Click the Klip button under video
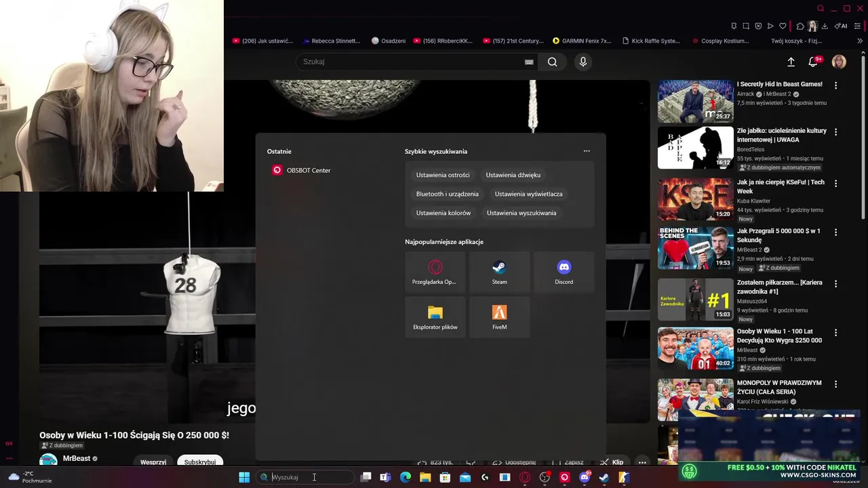Image resolution: width=868 pixels, height=488 pixels. click(x=612, y=462)
